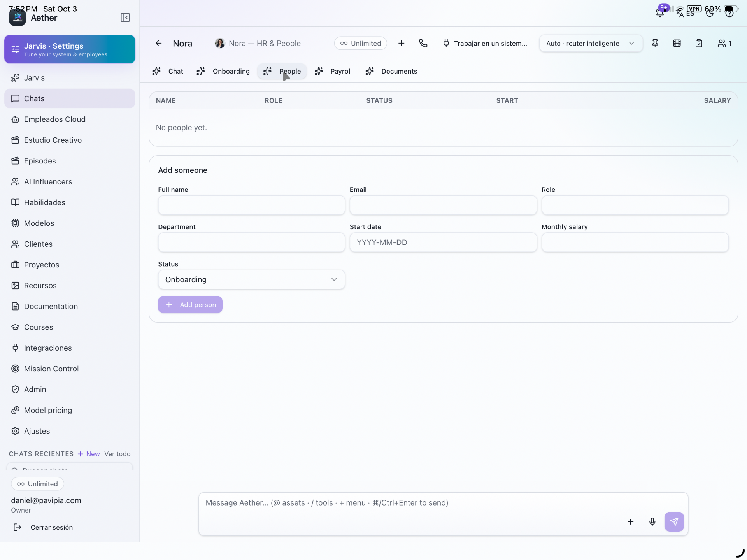Open Empleados Cloud in sidebar

tap(70, 119)
